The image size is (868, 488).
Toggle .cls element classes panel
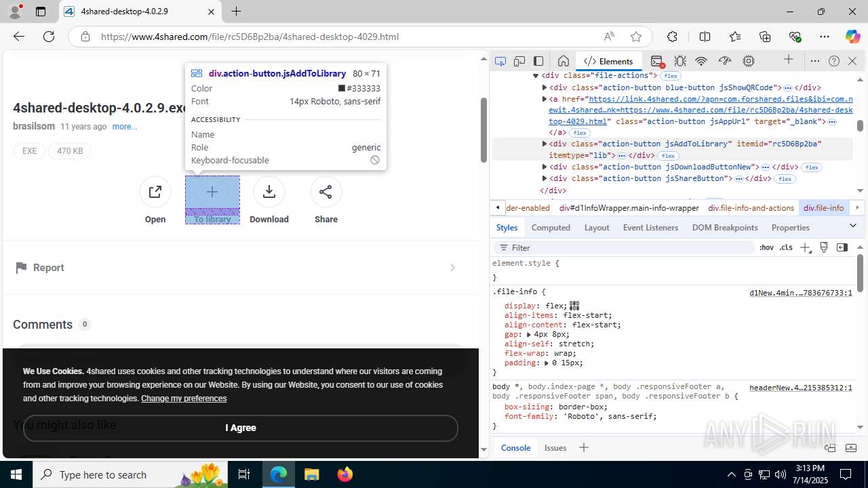(786, 247)
